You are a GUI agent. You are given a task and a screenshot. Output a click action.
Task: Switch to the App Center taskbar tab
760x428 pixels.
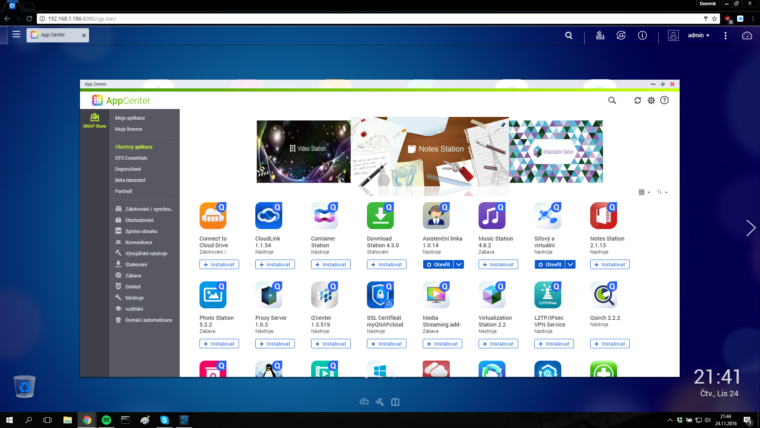tap(57, 35)
